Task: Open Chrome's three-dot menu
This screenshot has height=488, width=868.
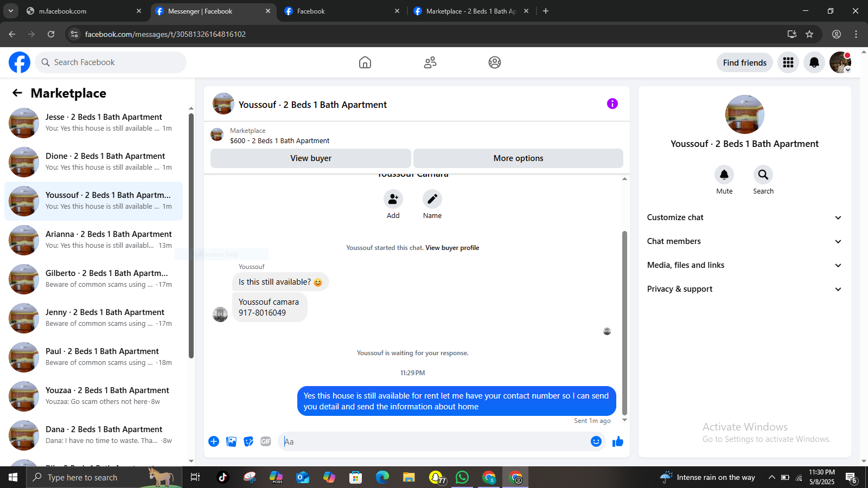Action: (856, 34)
